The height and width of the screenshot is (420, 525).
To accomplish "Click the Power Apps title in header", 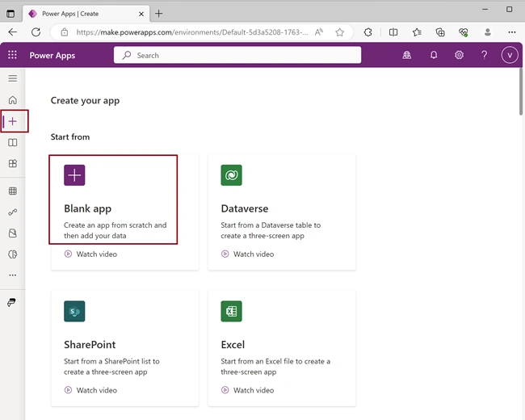I will pos(52,55).
